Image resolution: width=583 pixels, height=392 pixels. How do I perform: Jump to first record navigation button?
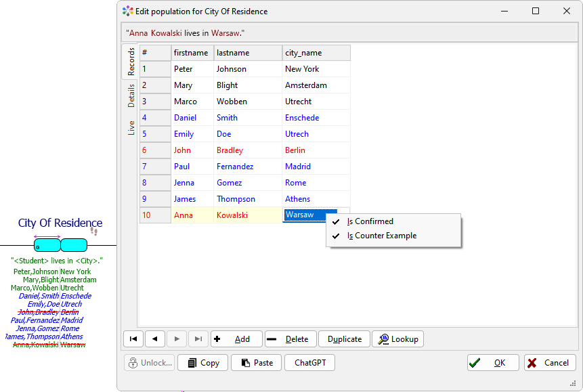tap(133, 339)
